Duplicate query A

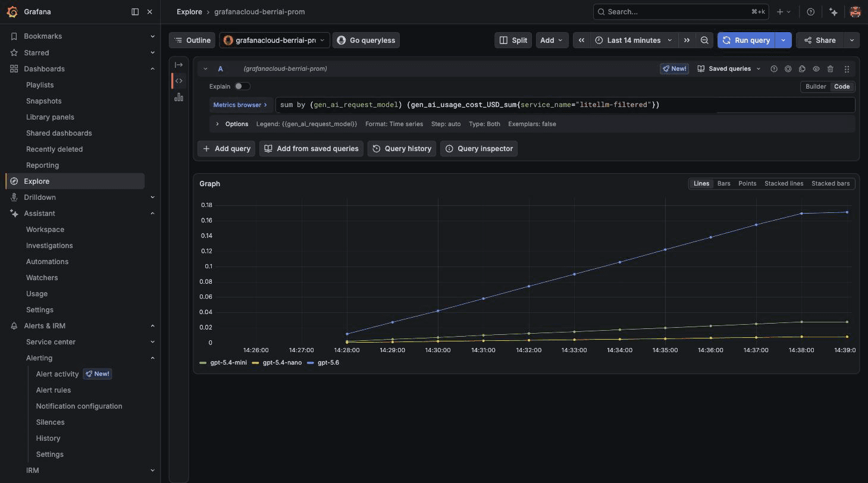(802, 69)
